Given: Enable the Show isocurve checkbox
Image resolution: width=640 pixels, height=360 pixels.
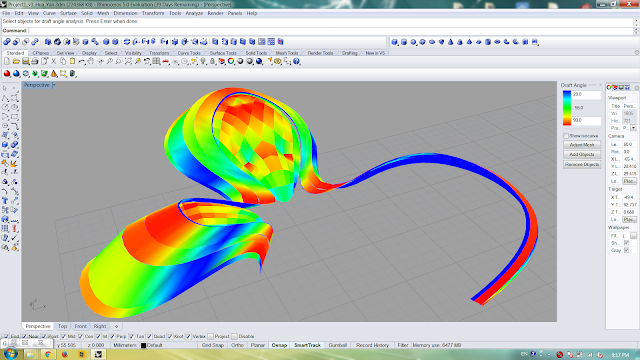Looking at the screenshot, I should (566, 136).
